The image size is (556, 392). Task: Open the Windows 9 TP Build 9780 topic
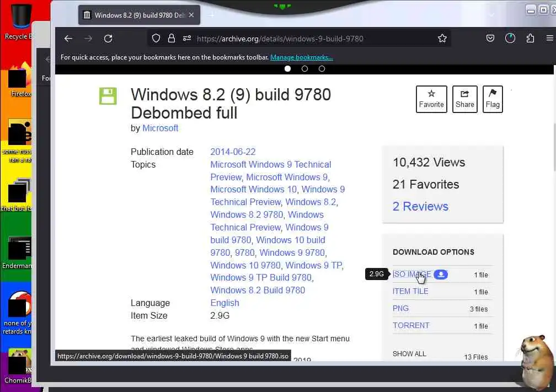click(x=261, y=277)
